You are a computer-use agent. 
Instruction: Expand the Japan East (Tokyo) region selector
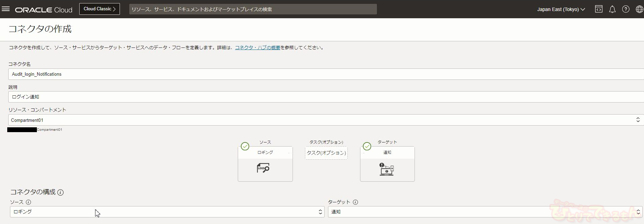pos(561,9)
